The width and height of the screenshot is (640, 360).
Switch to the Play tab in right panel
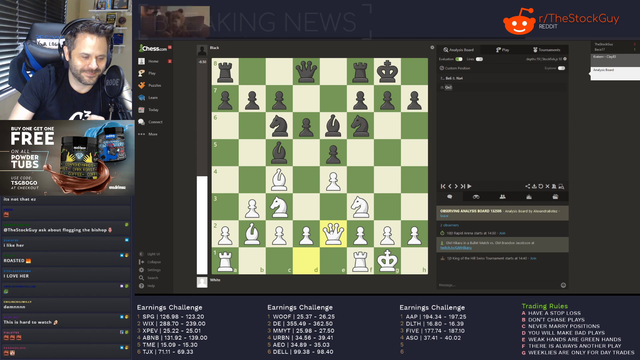click(x=502, y=50)
